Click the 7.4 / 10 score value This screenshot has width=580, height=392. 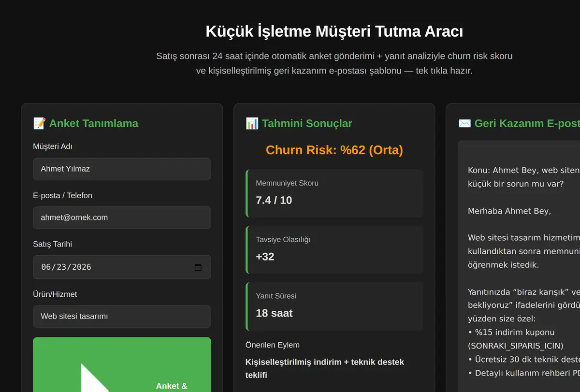tap(274, 200)
